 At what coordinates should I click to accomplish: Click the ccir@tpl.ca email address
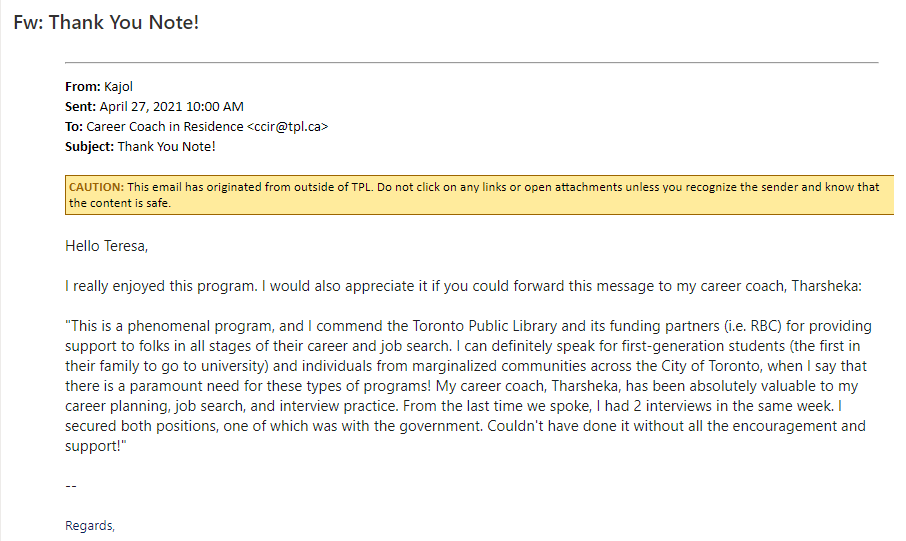pos(287,127)
